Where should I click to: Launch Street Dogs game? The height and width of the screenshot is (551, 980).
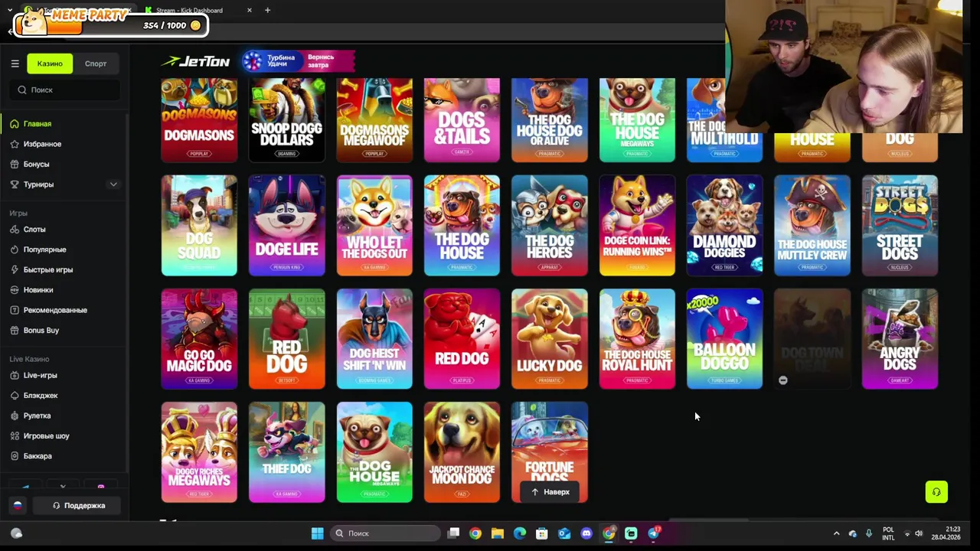[x=900, y=225]
